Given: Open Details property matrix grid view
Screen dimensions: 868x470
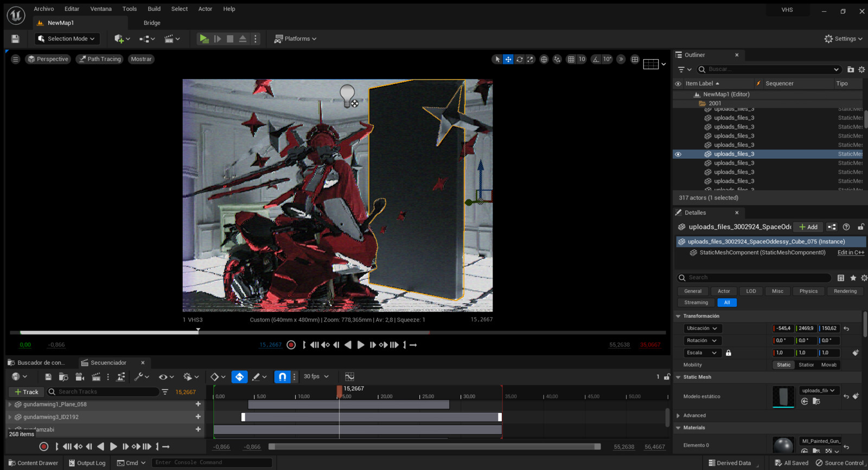Looking at the screenshot, I should point(841,278).
